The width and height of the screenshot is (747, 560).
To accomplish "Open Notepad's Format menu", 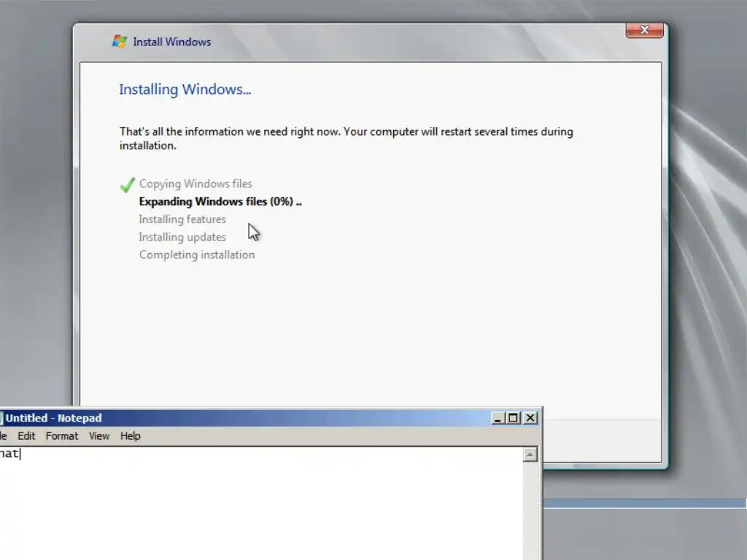I will click(62, 436).
